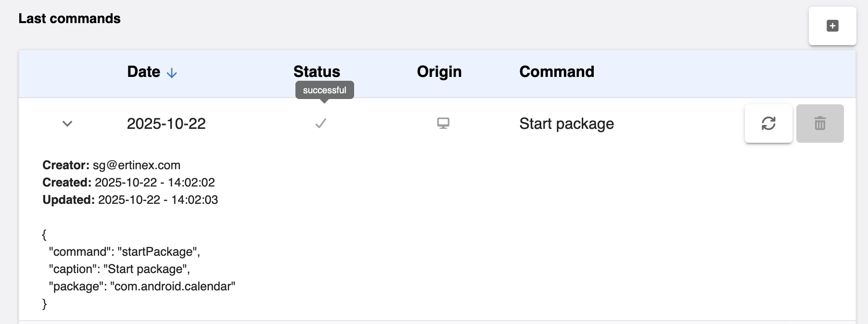Screen dimensions: 868x324
Task: Click the com.android.calendar package value
Action: pyautogui.click(x=172, y=286)
